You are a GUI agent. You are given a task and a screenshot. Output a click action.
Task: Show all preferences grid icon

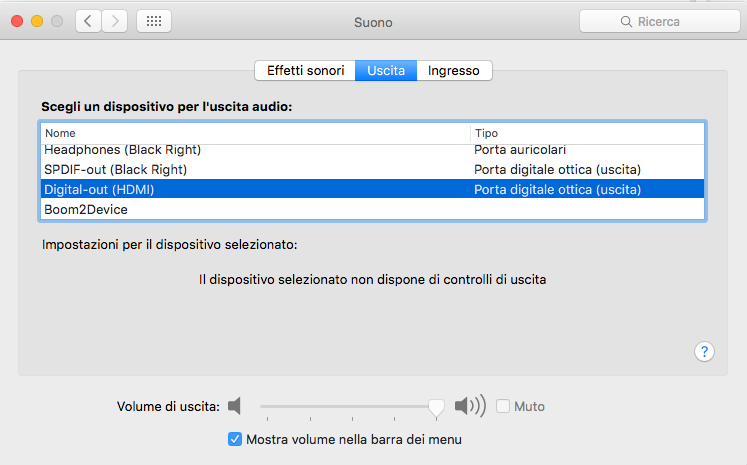point(153,21)
